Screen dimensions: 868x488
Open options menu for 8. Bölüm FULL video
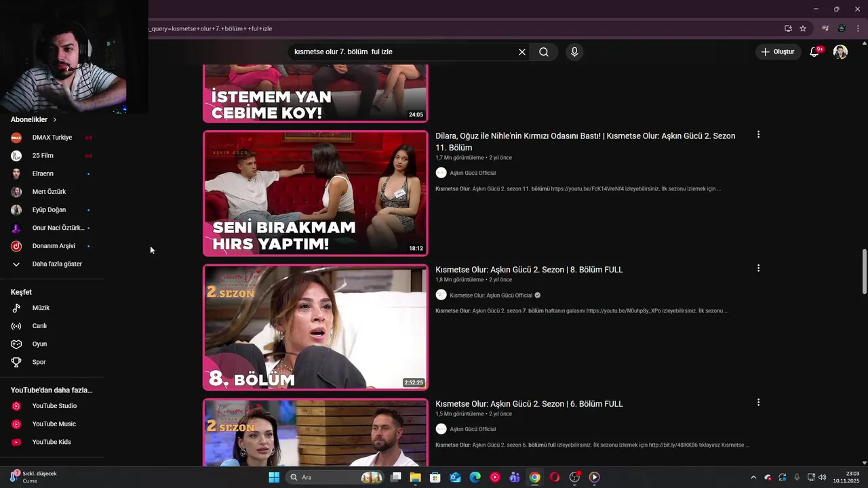pos(758,268)
